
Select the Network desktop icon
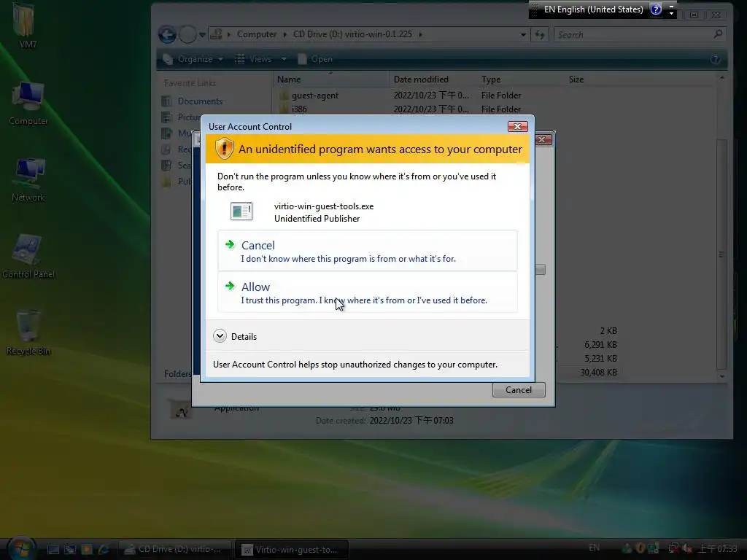click(x=28, y=180)
